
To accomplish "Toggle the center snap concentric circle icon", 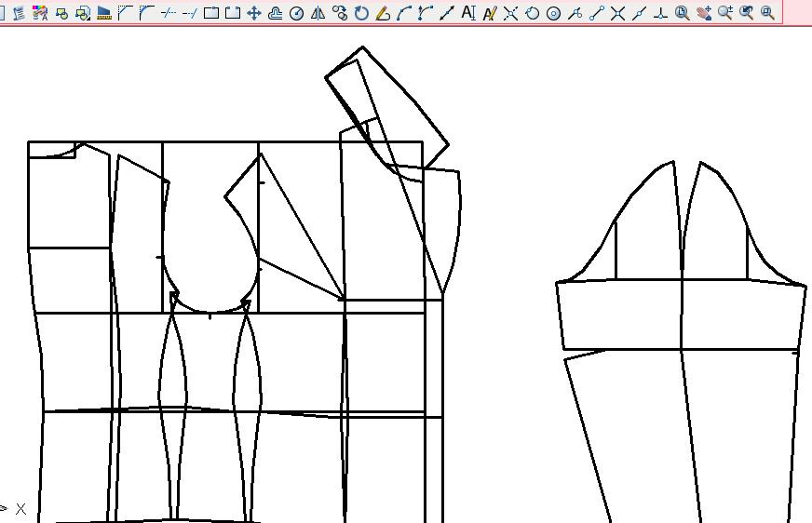I will point(553,13).
